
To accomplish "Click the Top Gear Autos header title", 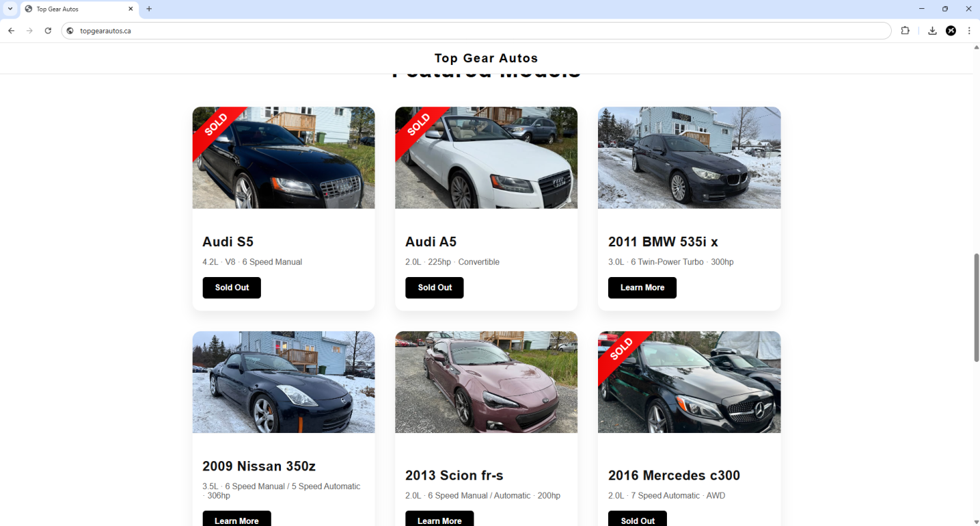I will (486, 58).
